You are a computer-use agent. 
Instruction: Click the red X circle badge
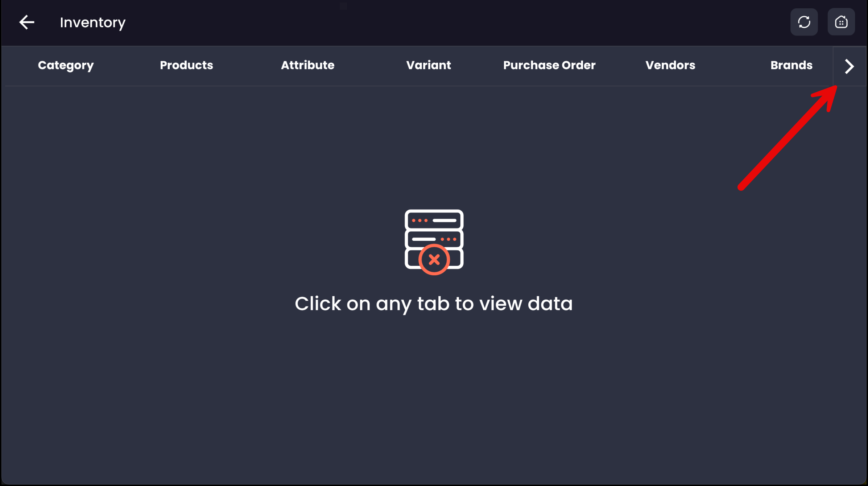(x=434, y=260)
